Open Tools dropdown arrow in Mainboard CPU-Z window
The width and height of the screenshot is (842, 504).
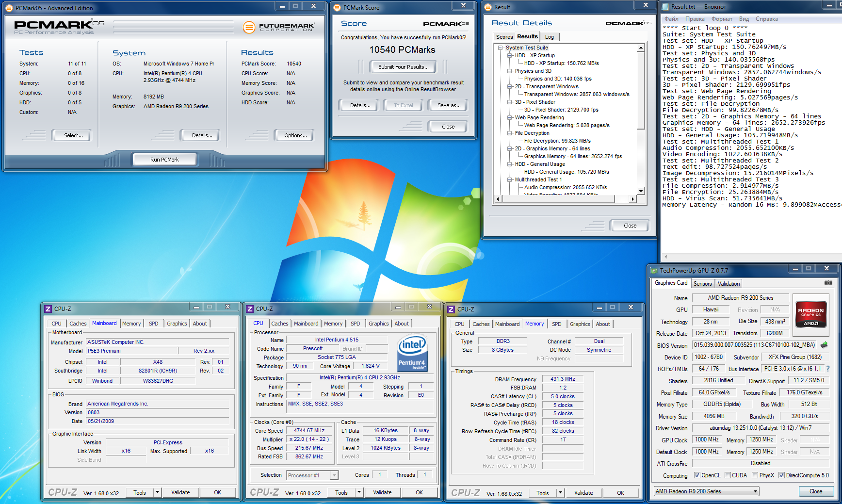(x=157, y=492)
